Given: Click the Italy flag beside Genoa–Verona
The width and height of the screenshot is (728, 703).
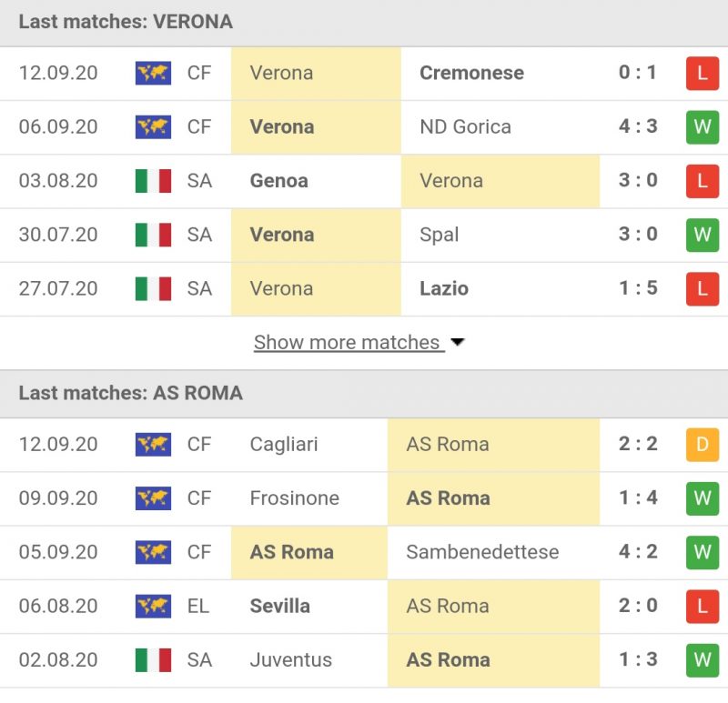Looking at the screenshot, I should click(154, 180).
